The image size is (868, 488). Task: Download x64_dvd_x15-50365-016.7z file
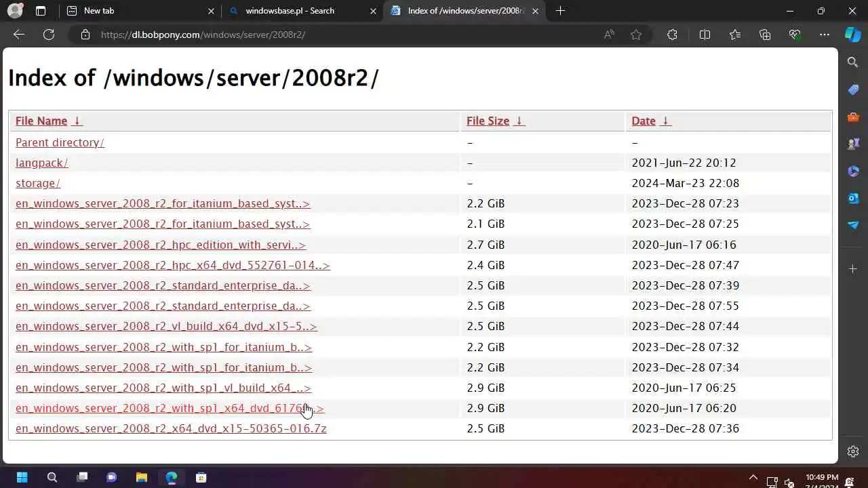point(171,428)
